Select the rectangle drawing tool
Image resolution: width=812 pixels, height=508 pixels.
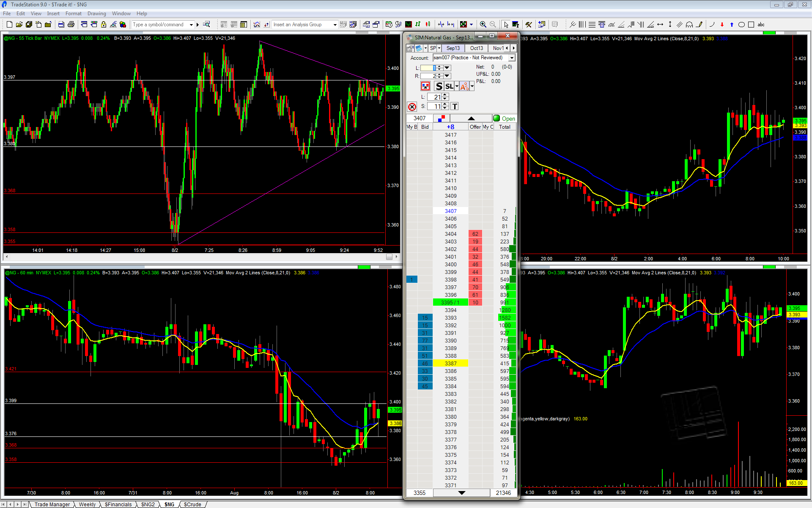751,25
